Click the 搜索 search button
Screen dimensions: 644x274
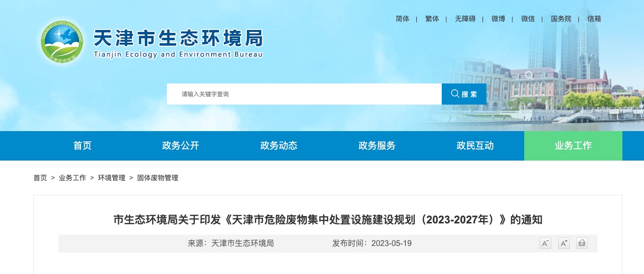click(464, 94)
